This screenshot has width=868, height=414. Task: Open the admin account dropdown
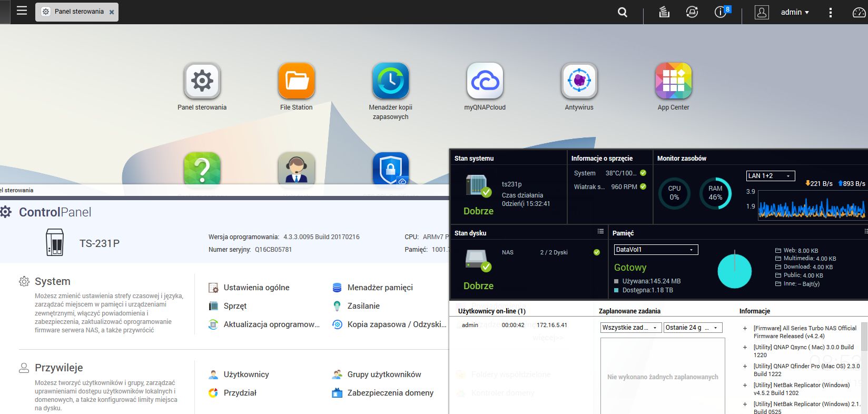click(795, 12)
